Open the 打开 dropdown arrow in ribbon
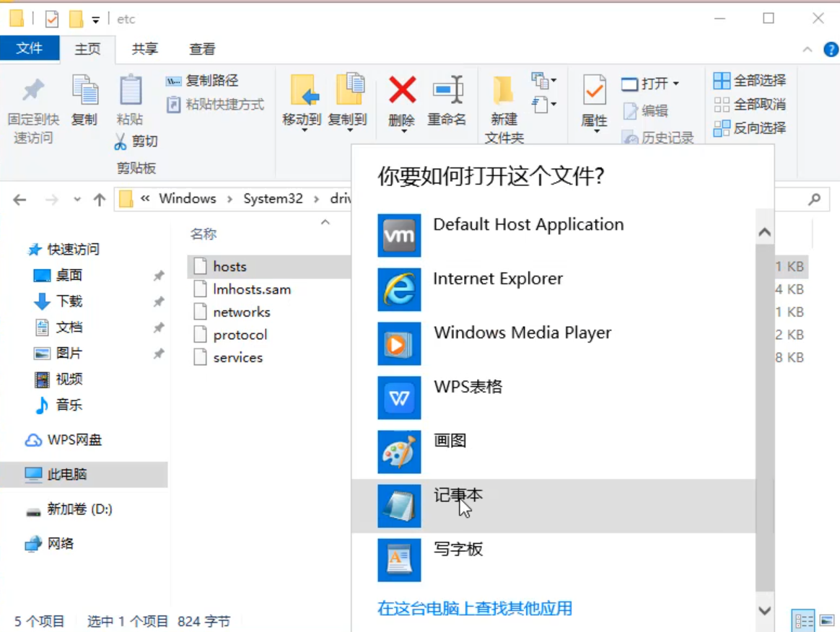Screen dimensions: 840x632 [676, 84]
